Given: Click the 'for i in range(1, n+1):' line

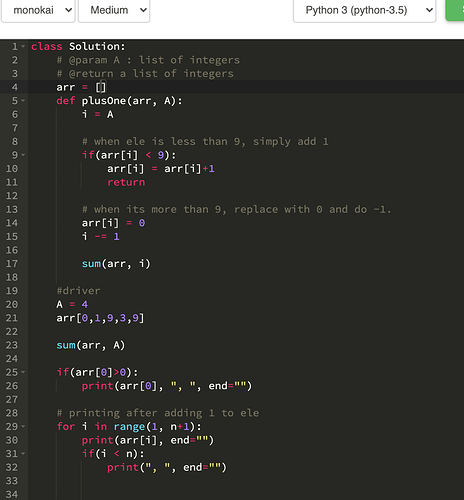Looking at the screenshot, I should (x=129, y=427).
